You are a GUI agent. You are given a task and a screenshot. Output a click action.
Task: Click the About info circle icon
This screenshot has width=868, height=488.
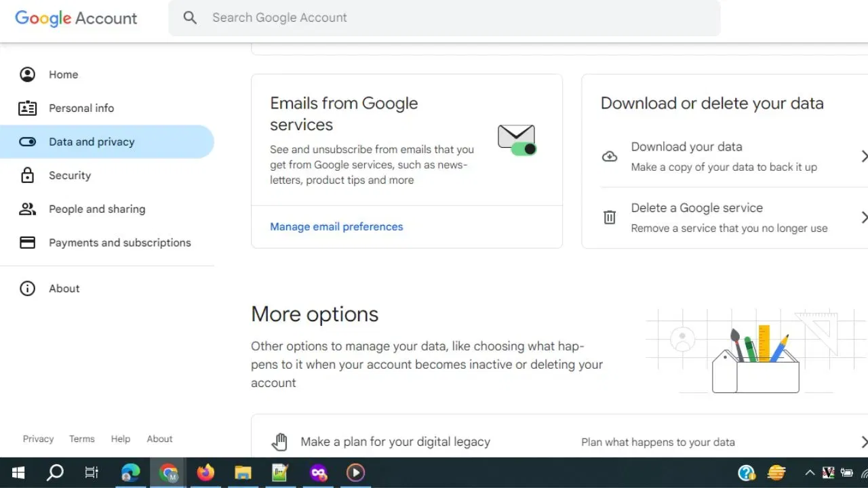pos(27,288)
